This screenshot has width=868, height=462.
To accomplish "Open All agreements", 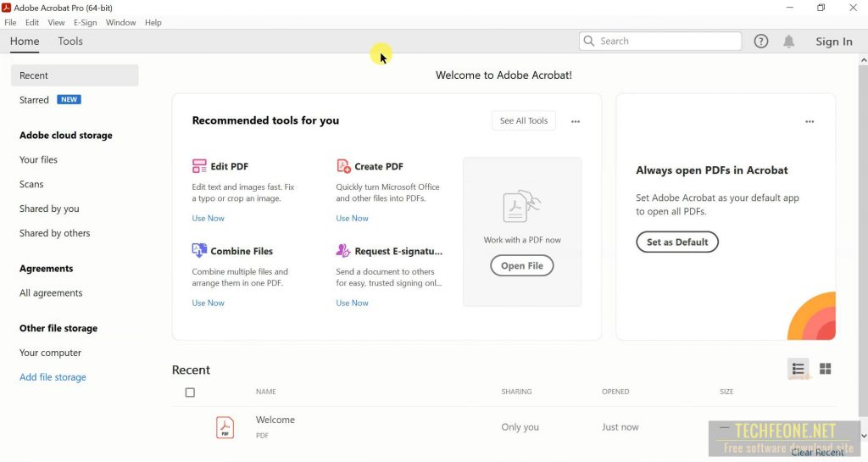I will click(x=51, y=292).
